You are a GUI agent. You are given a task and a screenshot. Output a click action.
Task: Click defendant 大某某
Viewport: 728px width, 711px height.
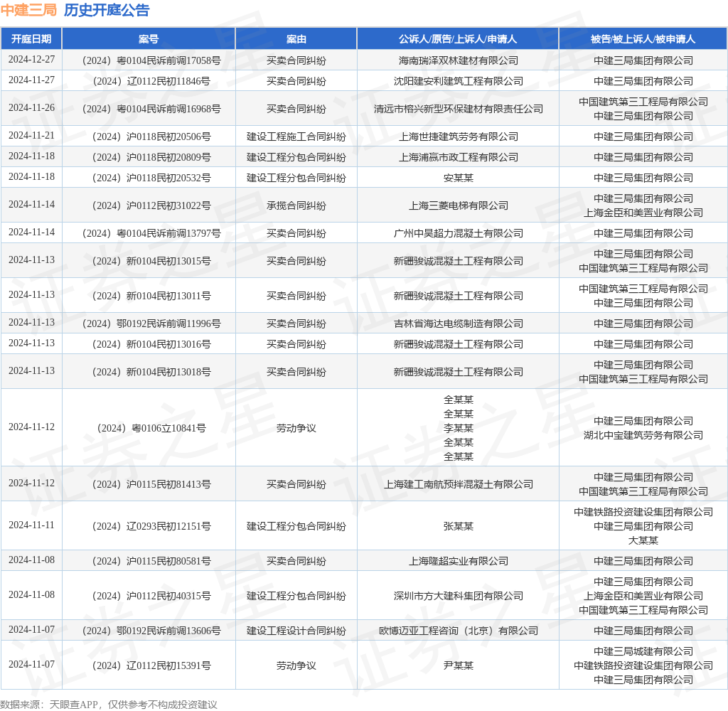pos(643,540)
